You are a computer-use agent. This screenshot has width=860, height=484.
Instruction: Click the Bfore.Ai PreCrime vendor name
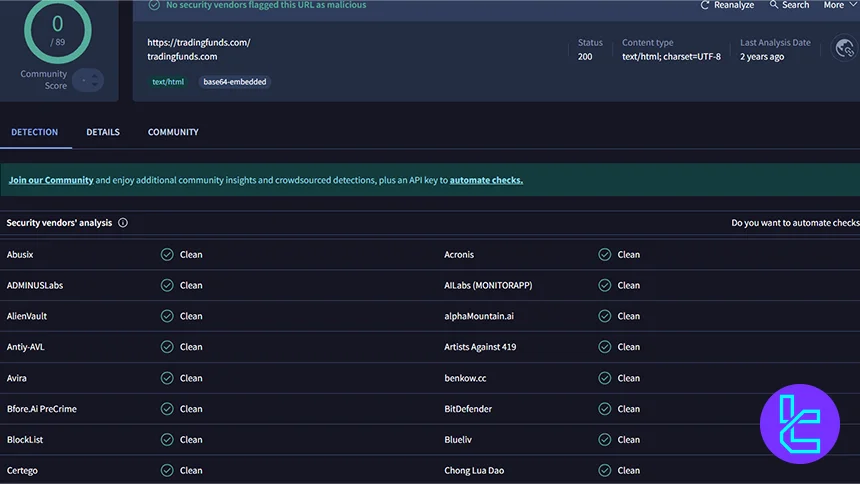(42, 409)
